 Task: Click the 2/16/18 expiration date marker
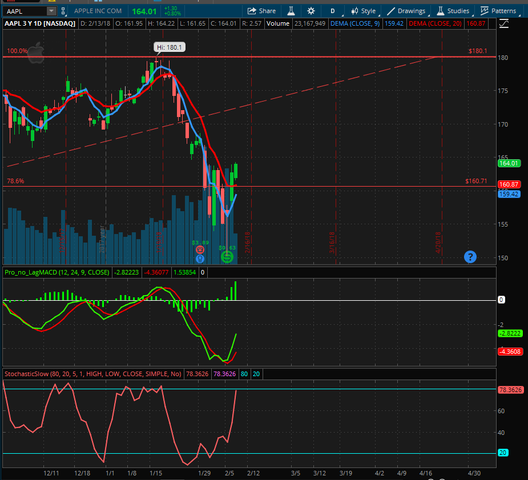click(x=248, y=243)
